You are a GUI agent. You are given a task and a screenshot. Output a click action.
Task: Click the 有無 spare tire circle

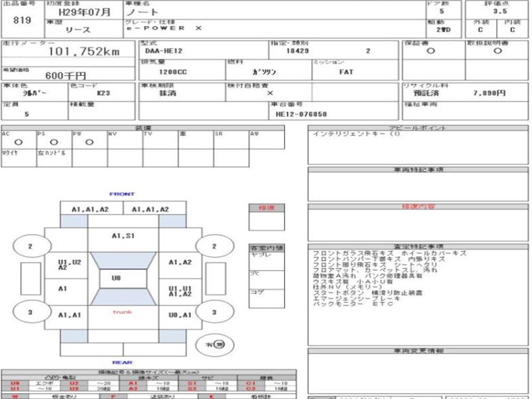[x=215, y=345]
